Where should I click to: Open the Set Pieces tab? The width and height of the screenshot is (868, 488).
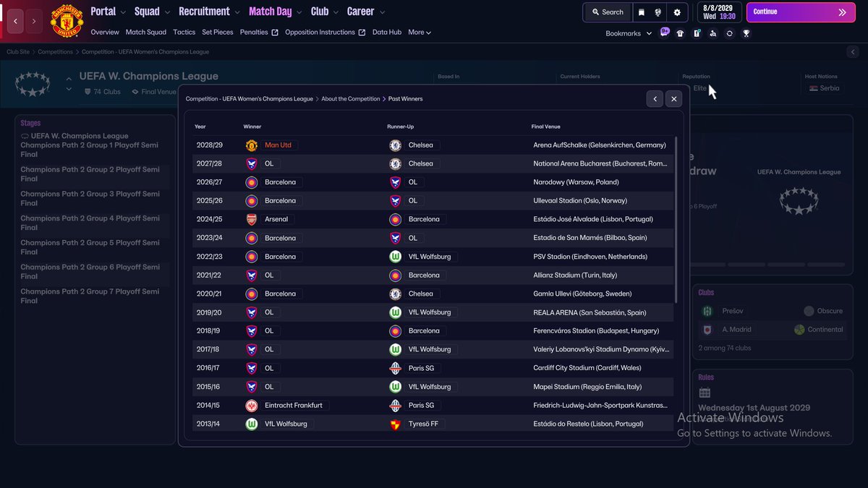point(218,33)
